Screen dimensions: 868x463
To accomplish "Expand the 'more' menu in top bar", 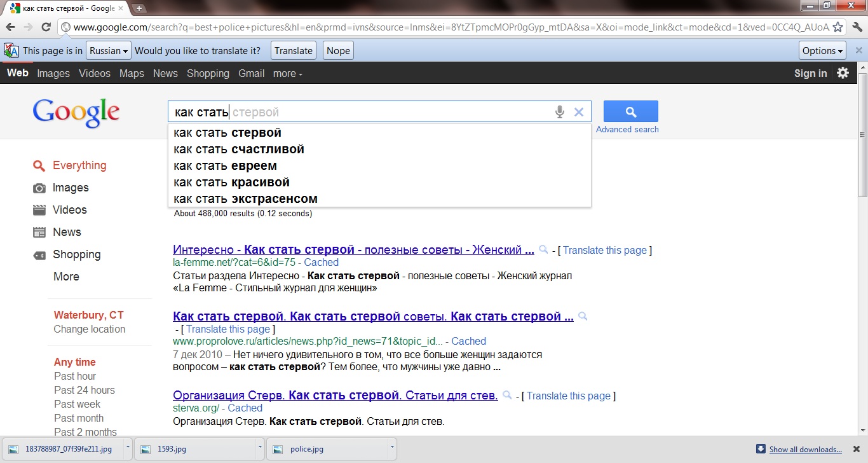I will [x=287, y=73].
